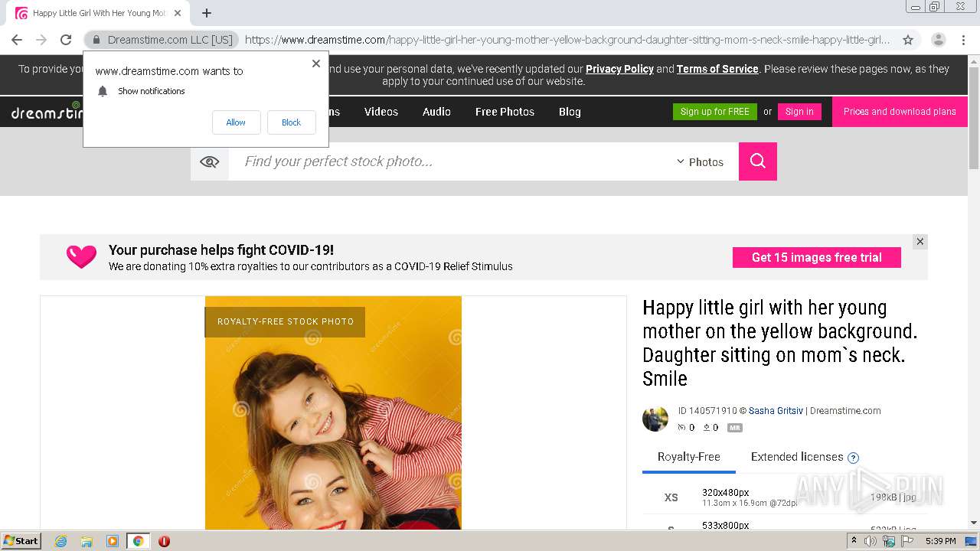Click red Opera icon in taskbar
Image resolution: width=980 pixels, height=551 pixels.
[x=164, y=541]
